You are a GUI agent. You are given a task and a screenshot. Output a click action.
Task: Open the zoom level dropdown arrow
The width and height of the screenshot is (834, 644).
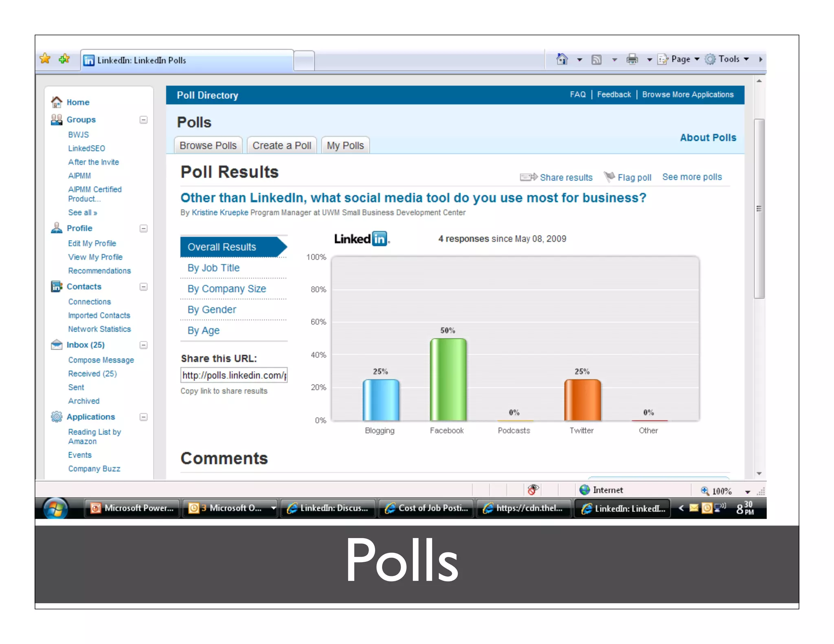pos(748,492)
